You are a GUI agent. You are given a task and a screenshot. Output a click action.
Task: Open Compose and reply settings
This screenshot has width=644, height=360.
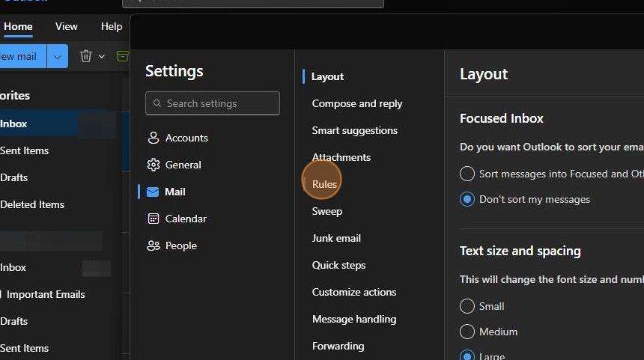click(x=357, y=104)
